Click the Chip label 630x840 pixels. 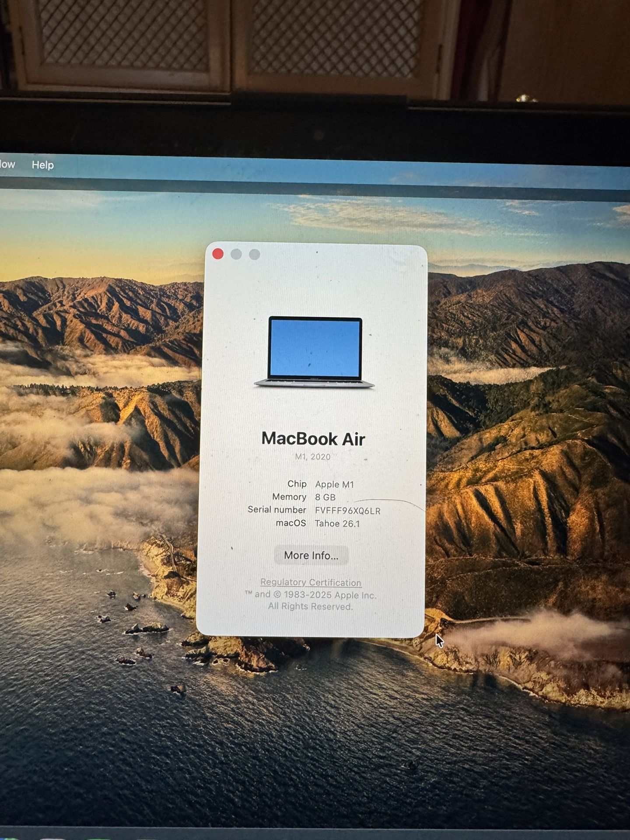[x=297, y=484]
